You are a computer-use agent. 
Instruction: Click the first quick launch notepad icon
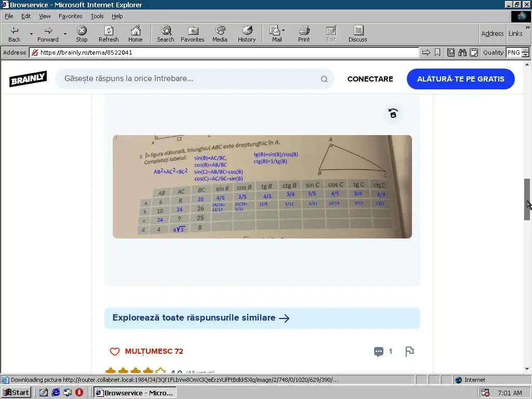click(44, 393)
